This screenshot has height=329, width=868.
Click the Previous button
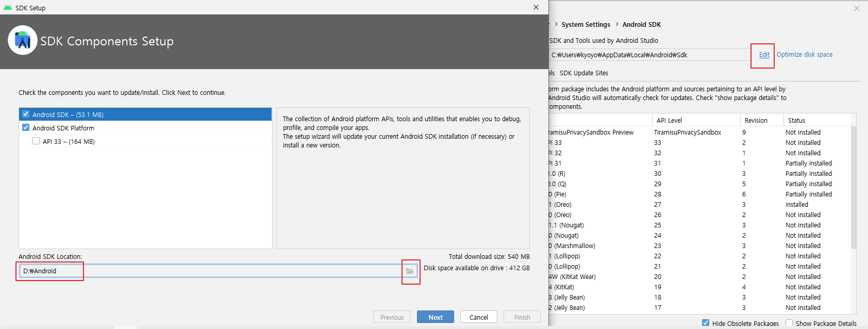tap(392, 317)
